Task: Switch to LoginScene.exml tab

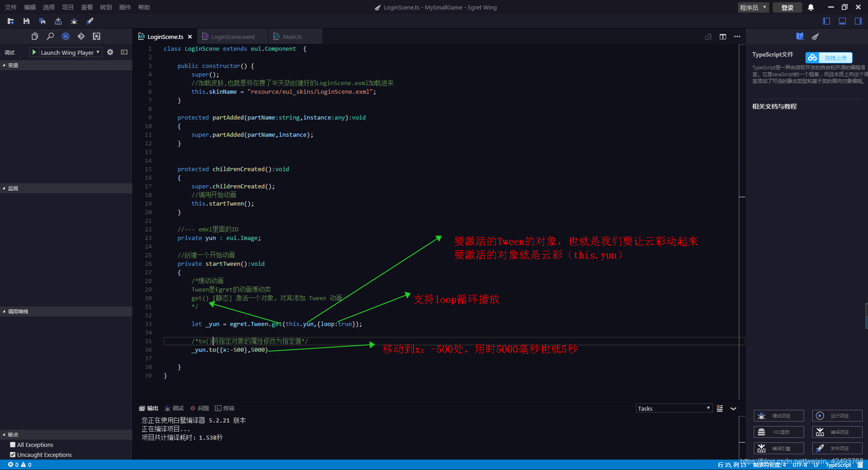Action: [233, 37]
